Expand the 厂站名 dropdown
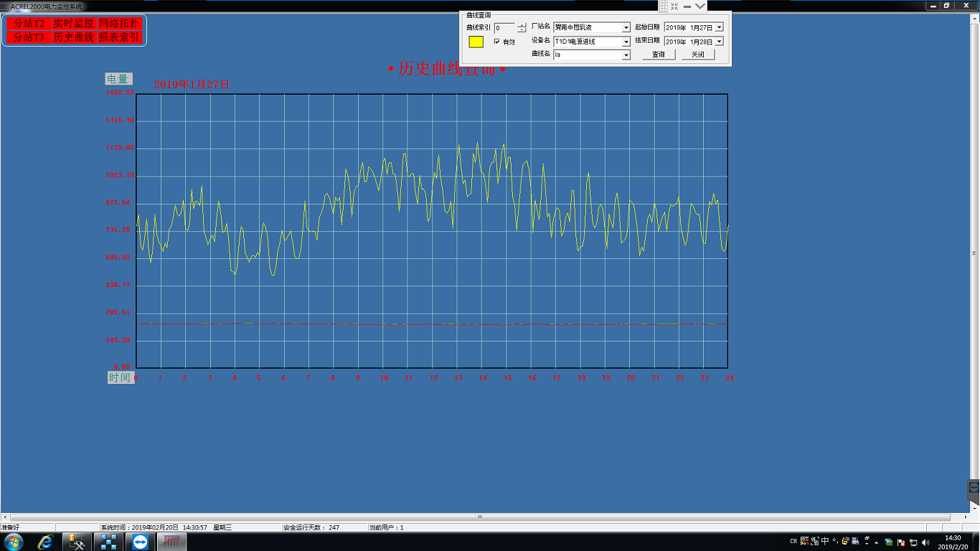This screenshot has height=551, width=980. 626,28
